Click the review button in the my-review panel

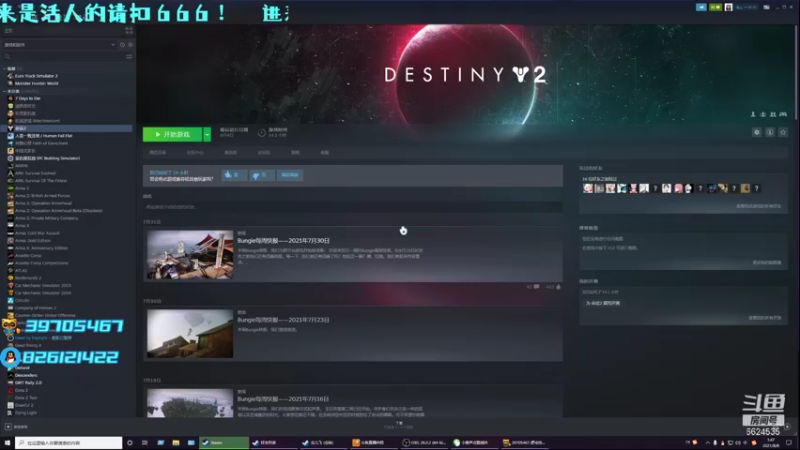click(603, 303)
